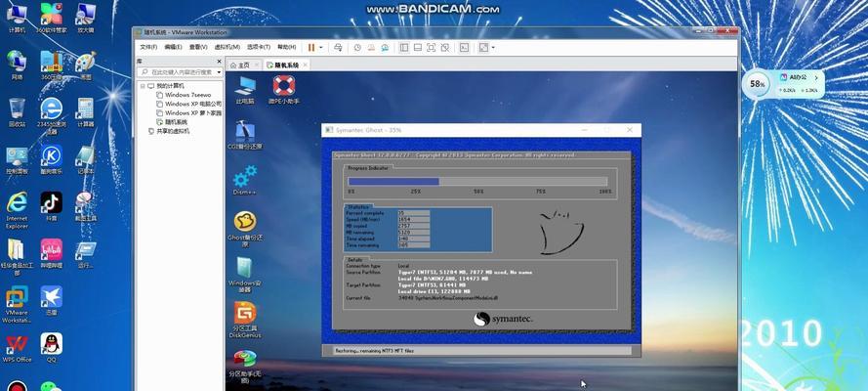868x391 pixels.
Task: Select 随机系统 in the library tree
Action: tap(172, 121)
